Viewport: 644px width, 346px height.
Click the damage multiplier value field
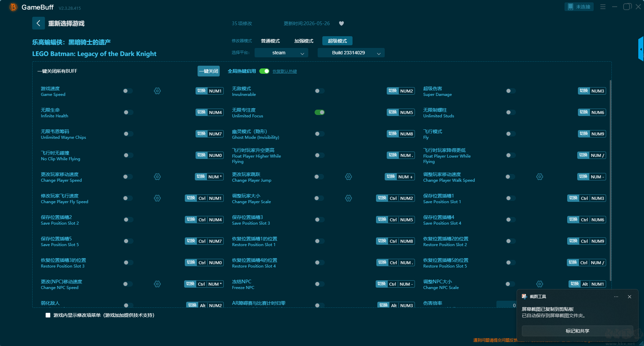pyautogui.click(x=506, y=305)
